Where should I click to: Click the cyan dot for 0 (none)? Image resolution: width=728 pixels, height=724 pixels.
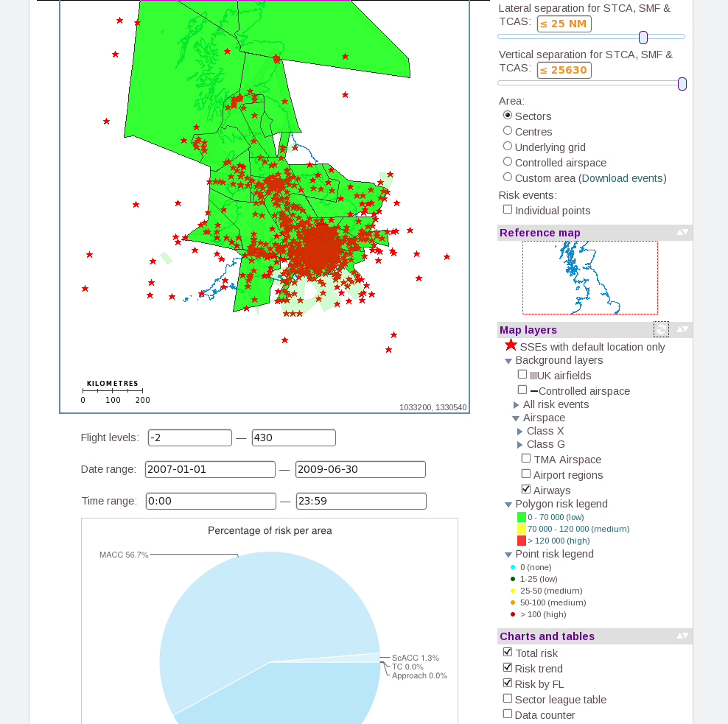point(513,567)
